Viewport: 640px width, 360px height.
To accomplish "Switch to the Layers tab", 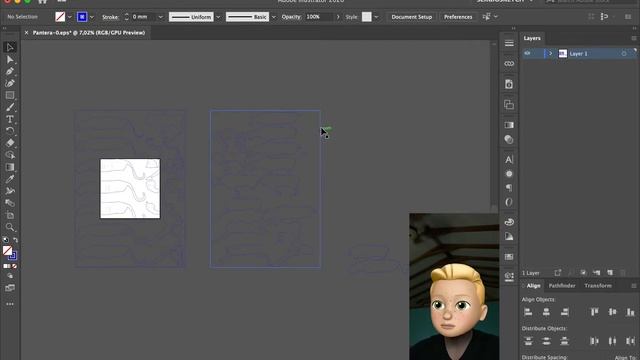I will click(532, 38).
